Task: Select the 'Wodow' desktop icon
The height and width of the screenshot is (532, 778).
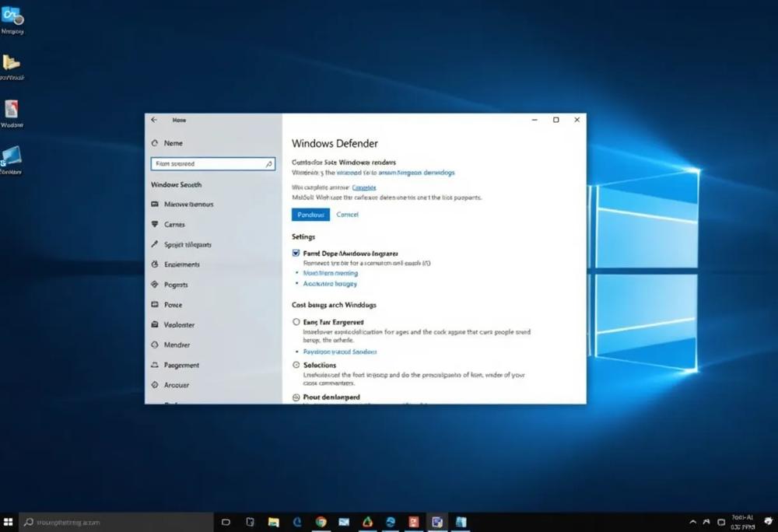Action: [x=12, y=114]
